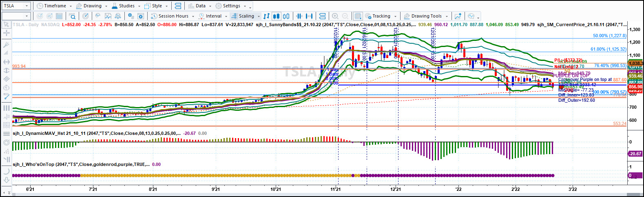644x197 pixels.
Task: Click the 76.40% (998.53) Fibonacci label
Action: [610, 65]
